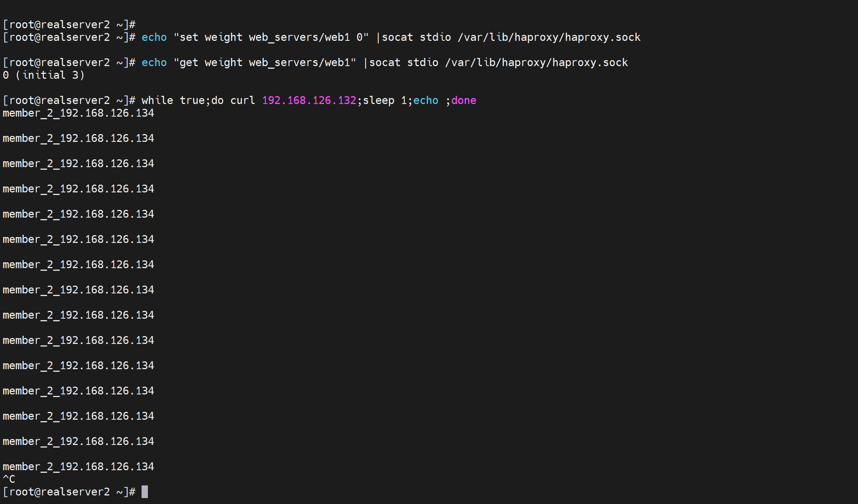Click the "0 (initial 3)" output line
Screen dimensions: 858x504
(43, 75)
